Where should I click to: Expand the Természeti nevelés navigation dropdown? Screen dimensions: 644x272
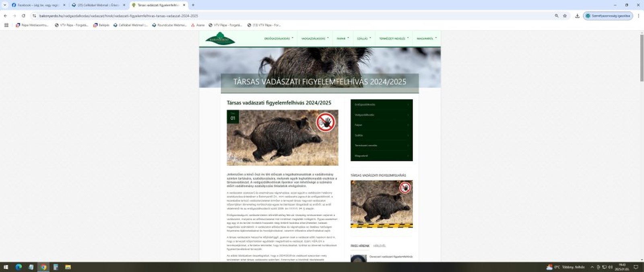[x=393, y=39]
